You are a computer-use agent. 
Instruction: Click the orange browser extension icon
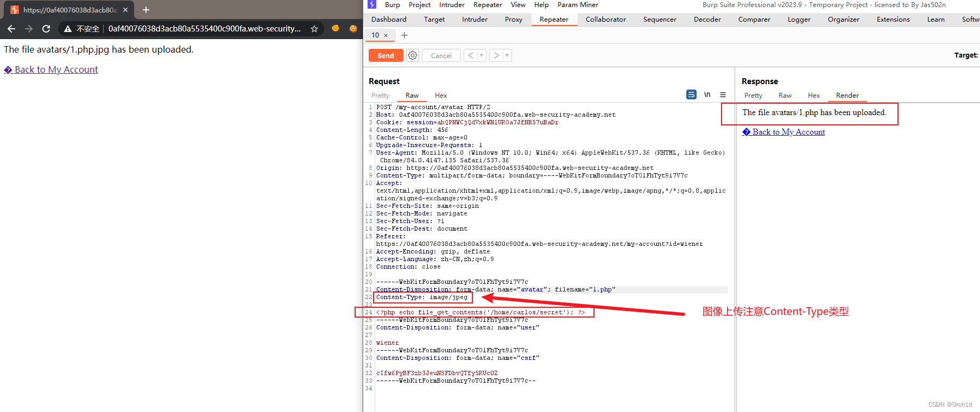point(336,28)
